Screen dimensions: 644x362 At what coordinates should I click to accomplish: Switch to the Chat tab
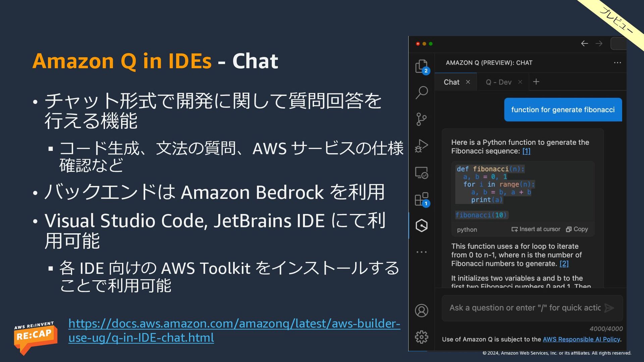tap(451, 82)
